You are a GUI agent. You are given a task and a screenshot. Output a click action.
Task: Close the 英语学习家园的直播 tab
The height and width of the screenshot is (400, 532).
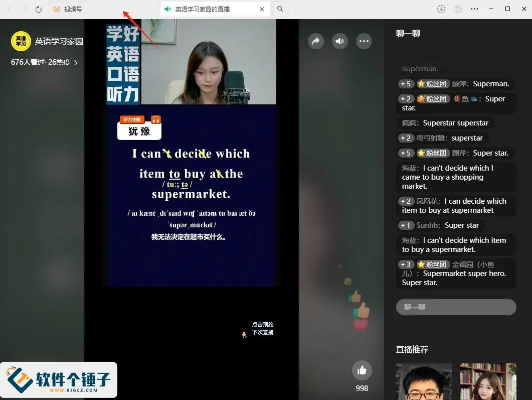tap(262, 9)
